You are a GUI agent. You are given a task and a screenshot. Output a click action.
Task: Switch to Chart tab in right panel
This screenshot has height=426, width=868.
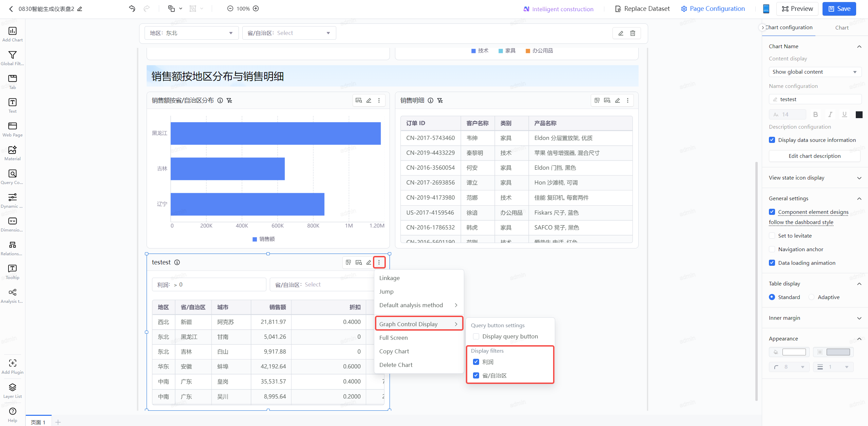[x=842, y=28]
